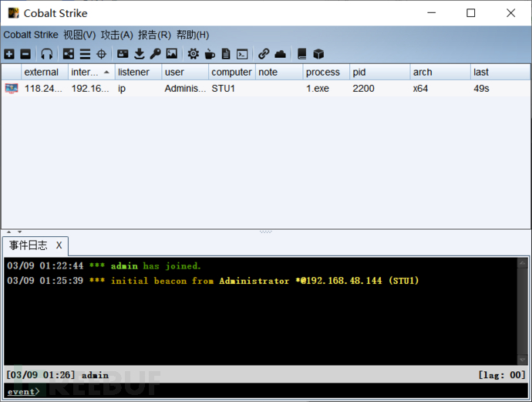Click the terminal scripted web delivery icon
Viewport: 532px width, 402px height.
(x=242, y=54)
